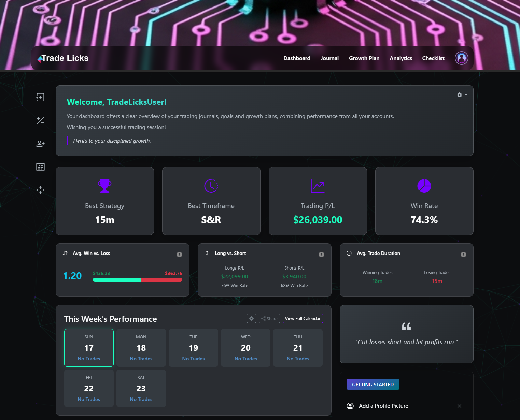
Task: Open the new journal entry icon in sidebar
Action: coord(40,97)
